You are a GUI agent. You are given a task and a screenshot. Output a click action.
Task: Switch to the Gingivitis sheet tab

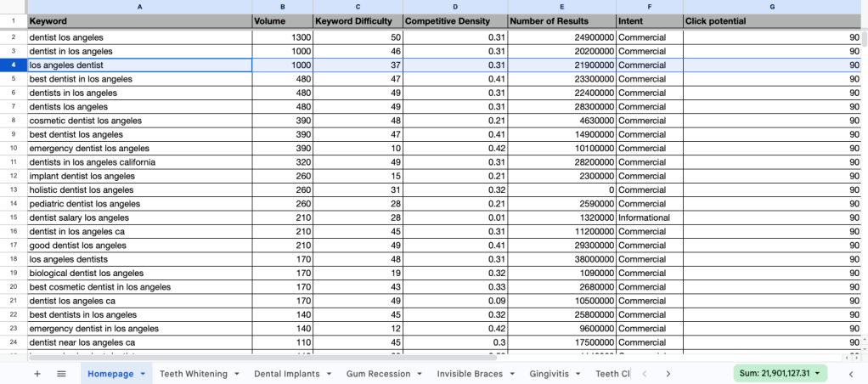[x=550, y=374]
